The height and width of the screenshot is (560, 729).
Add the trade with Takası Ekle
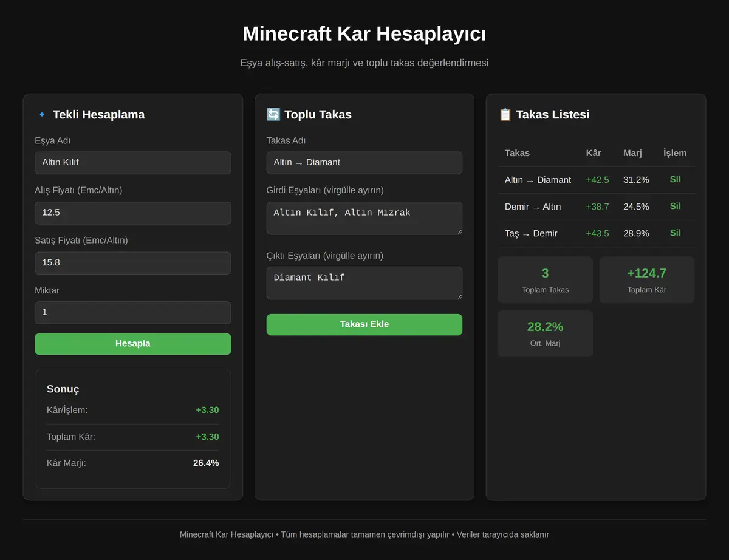[x=364, y=324]
